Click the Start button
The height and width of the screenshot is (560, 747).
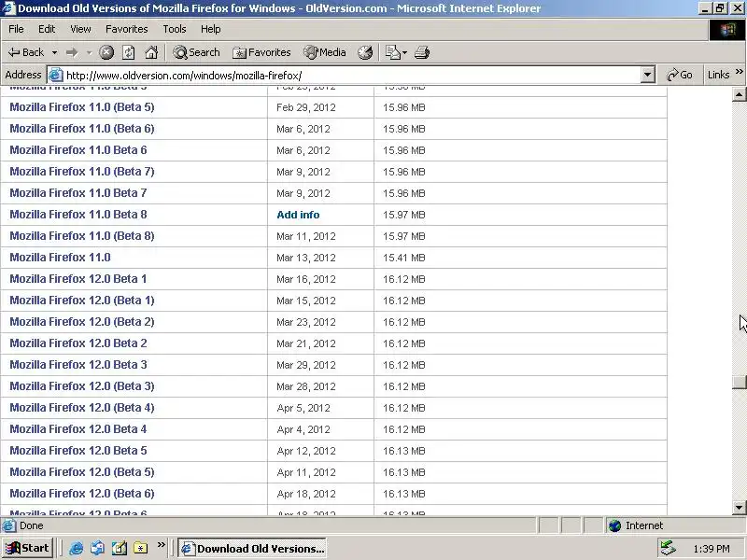click(x=28, y=549)
